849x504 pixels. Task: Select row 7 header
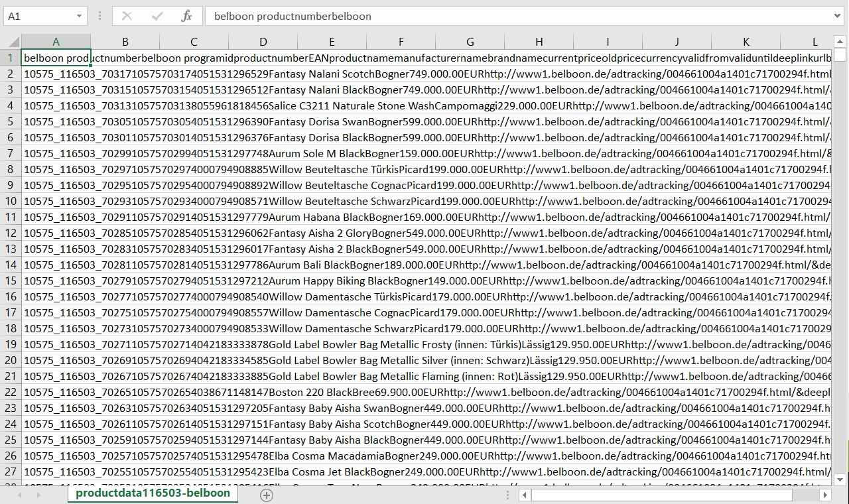click(11, 153)
